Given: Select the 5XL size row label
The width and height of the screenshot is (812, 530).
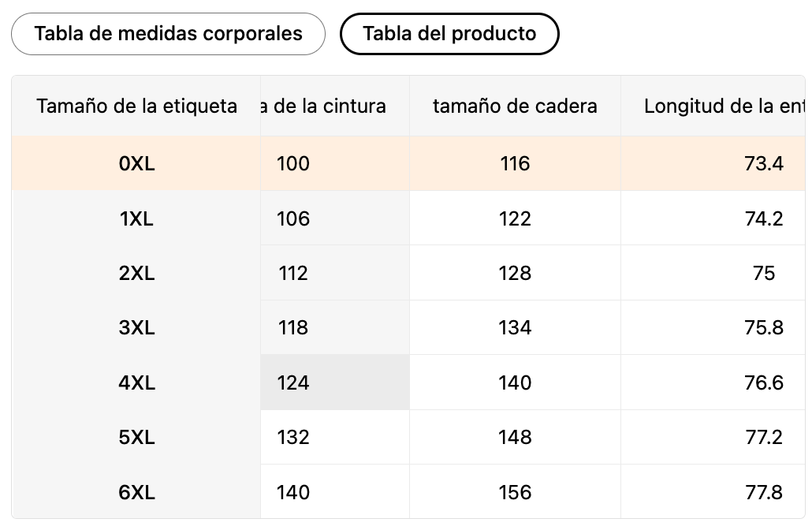Looking at the screenshot, I should pos(136,438).
